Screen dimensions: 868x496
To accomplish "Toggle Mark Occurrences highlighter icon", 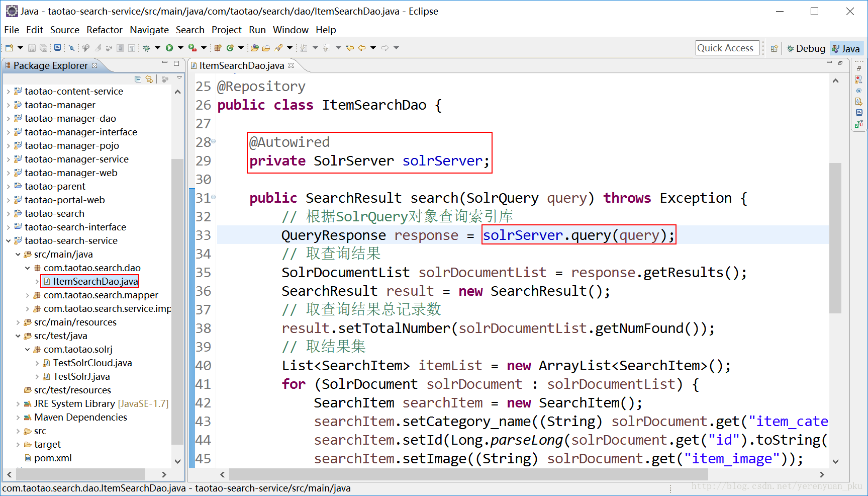I will coord(98,48).
